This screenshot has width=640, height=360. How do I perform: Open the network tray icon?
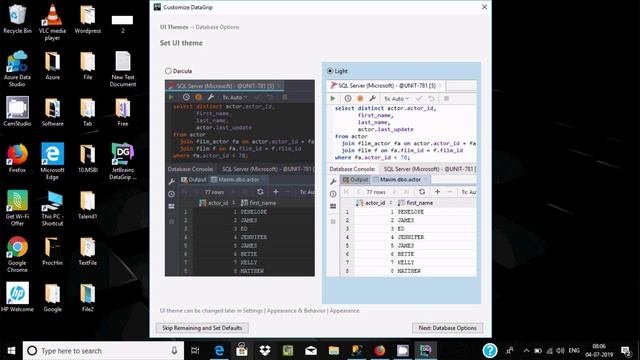click(549, 351)
